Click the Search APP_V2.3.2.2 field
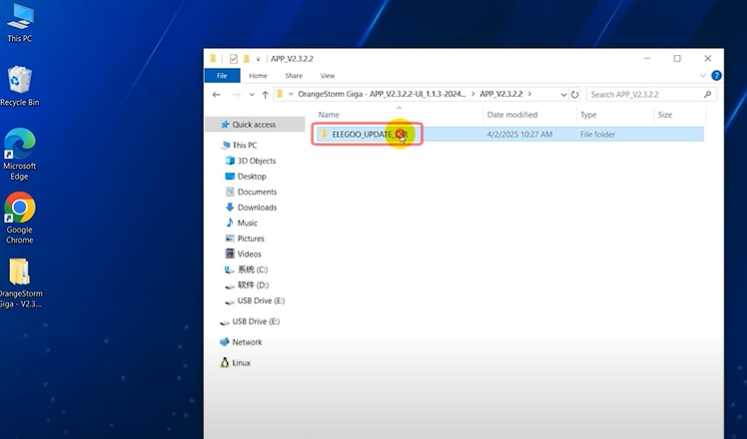 coord(647,94)
